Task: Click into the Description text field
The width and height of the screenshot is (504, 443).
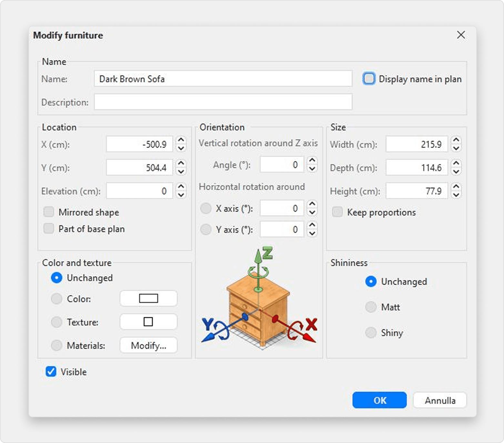Action: (x=223, y=102)
